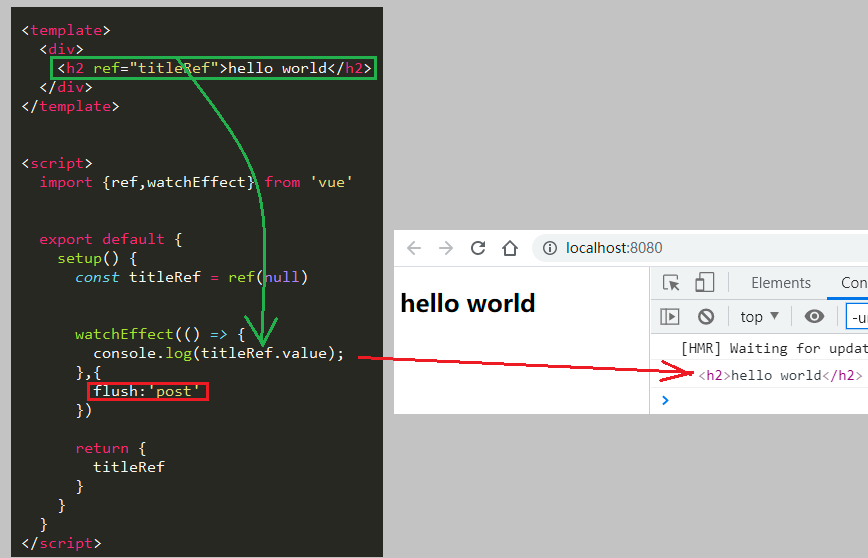Click the setup() function line

click(97, 259)
